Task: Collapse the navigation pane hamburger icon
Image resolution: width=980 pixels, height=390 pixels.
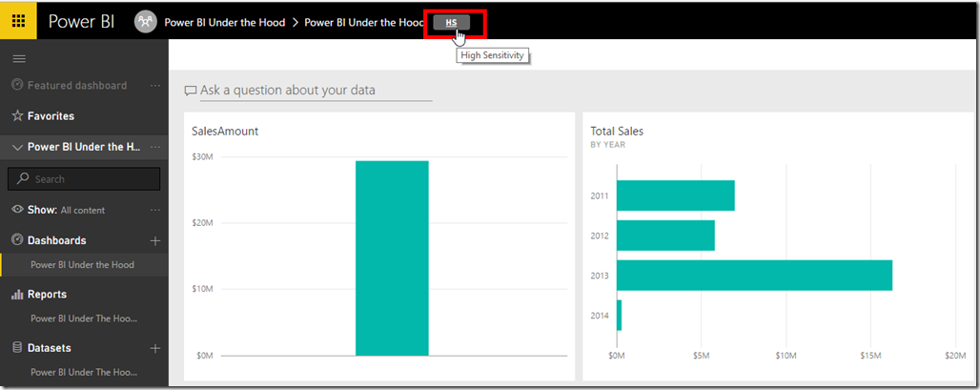Action: coord(19,59)
